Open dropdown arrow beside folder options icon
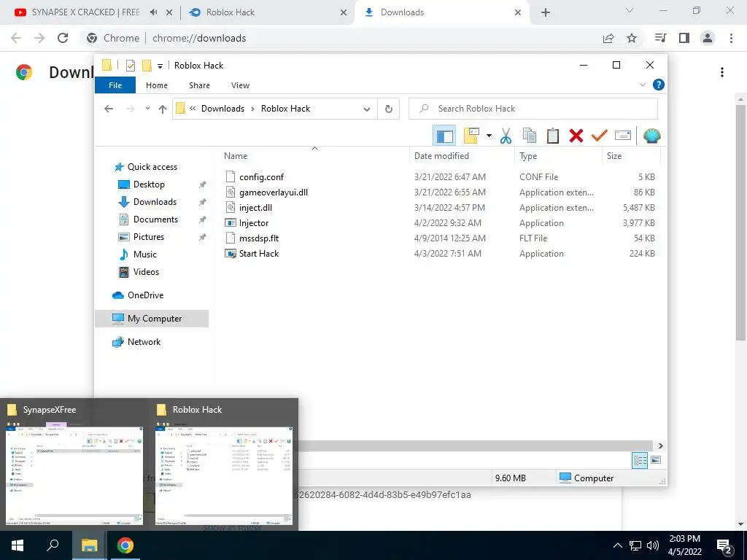This screenshot has width=747, height=560. coord(489,136)
